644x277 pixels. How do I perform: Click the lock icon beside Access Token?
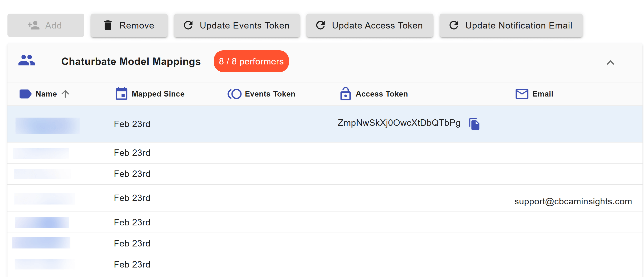[x=346, y=94]
